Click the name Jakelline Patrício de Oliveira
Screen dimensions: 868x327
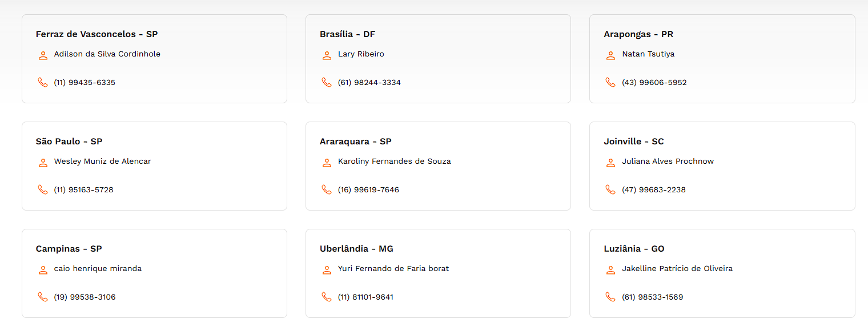677,268
